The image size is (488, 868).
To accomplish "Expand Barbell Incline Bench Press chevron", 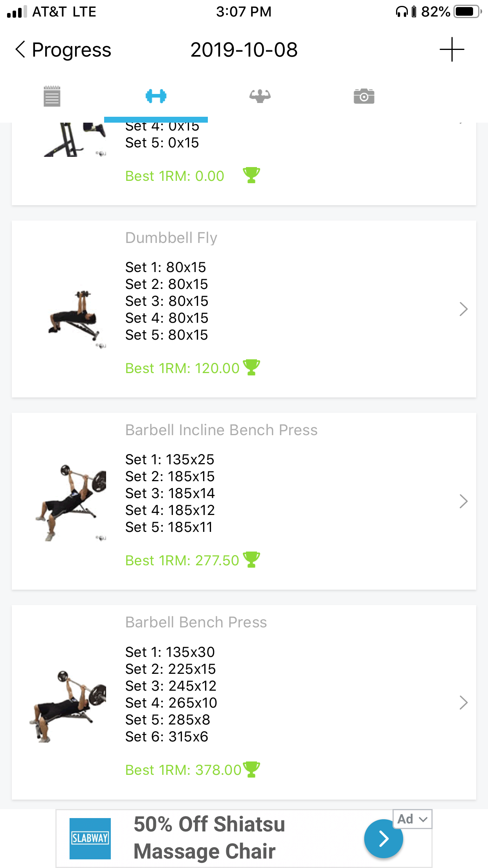I will coord(464,502).
